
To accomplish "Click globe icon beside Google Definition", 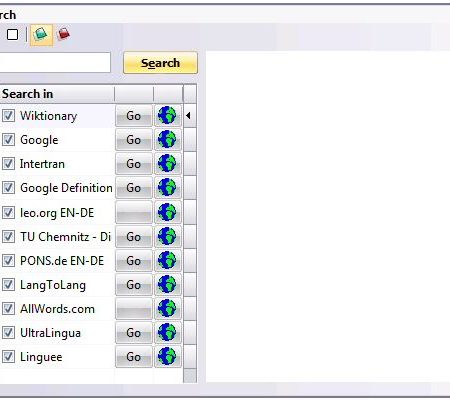I will 167,188.
